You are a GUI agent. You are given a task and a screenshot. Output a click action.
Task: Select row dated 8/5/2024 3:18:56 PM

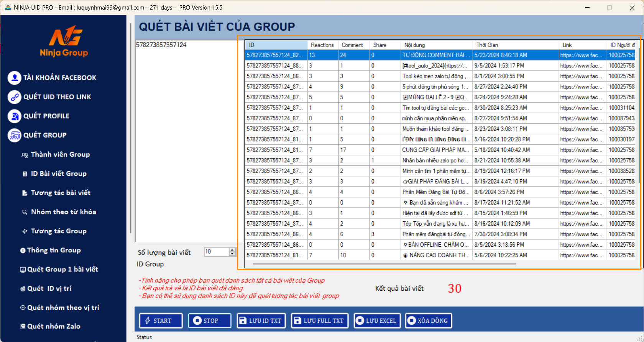[x=440, y=245]
